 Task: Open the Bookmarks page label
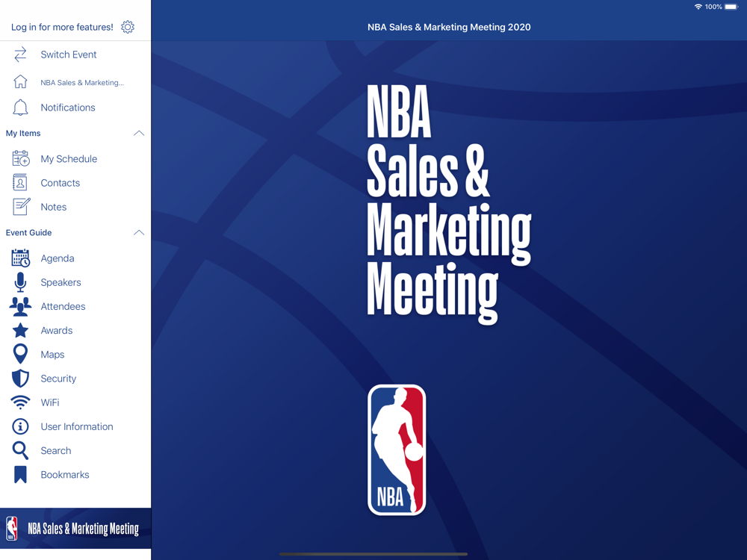click(65, 475)
